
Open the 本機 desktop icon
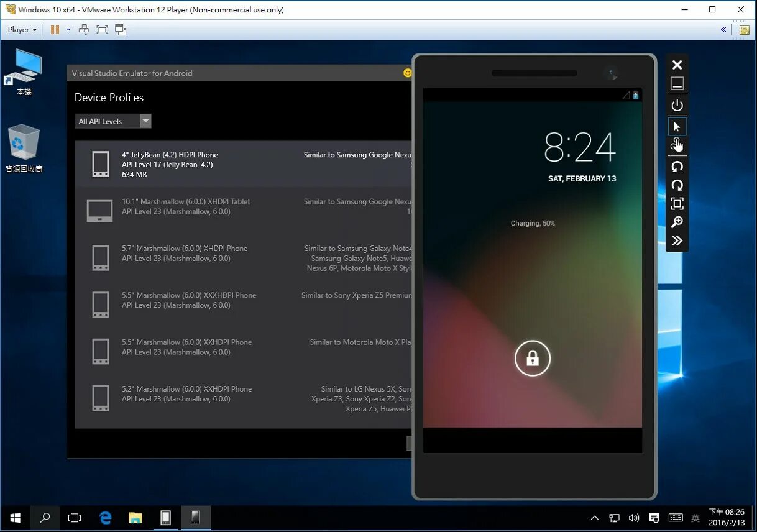[x=24, y=72]
